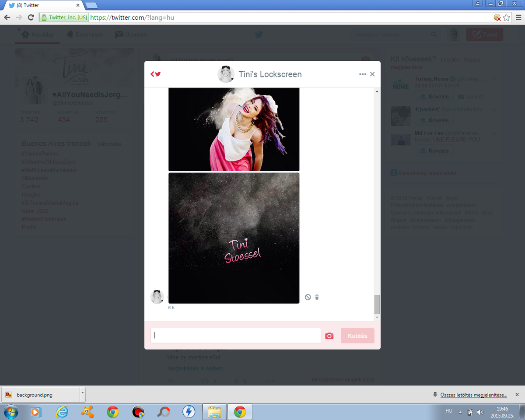The height and width of the screenshot is (420, 525).
Task: Open the photo of Tini in pink skirt
Action: tap(234, 129)
